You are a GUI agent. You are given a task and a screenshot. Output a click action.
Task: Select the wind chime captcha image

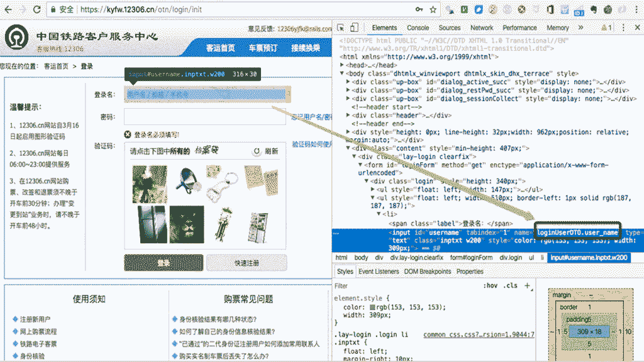224,225
